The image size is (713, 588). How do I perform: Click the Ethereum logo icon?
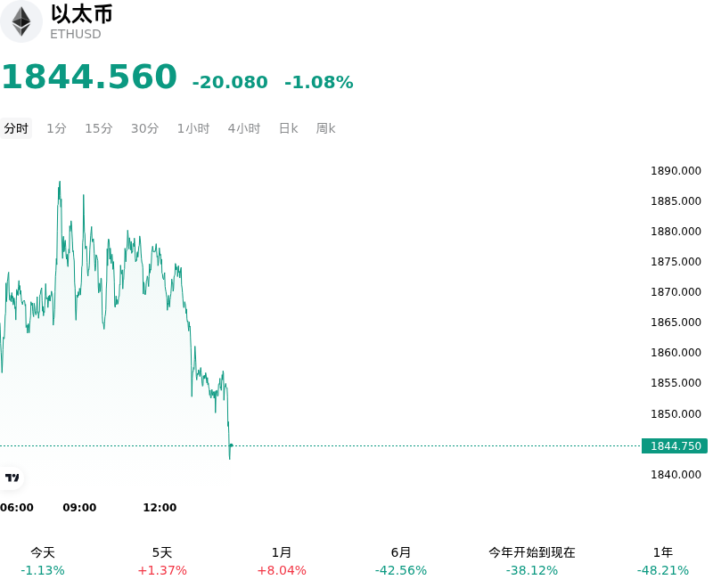20,21
